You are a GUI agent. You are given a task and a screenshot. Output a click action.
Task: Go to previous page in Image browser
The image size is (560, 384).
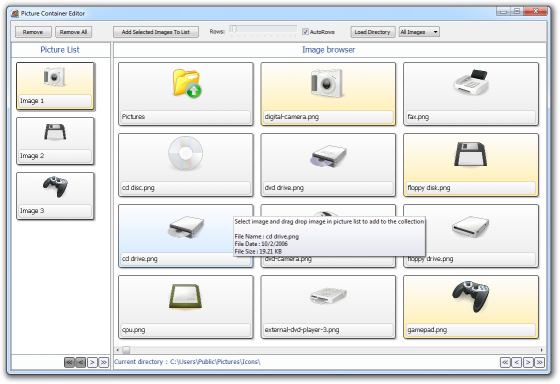click(516, 362)
